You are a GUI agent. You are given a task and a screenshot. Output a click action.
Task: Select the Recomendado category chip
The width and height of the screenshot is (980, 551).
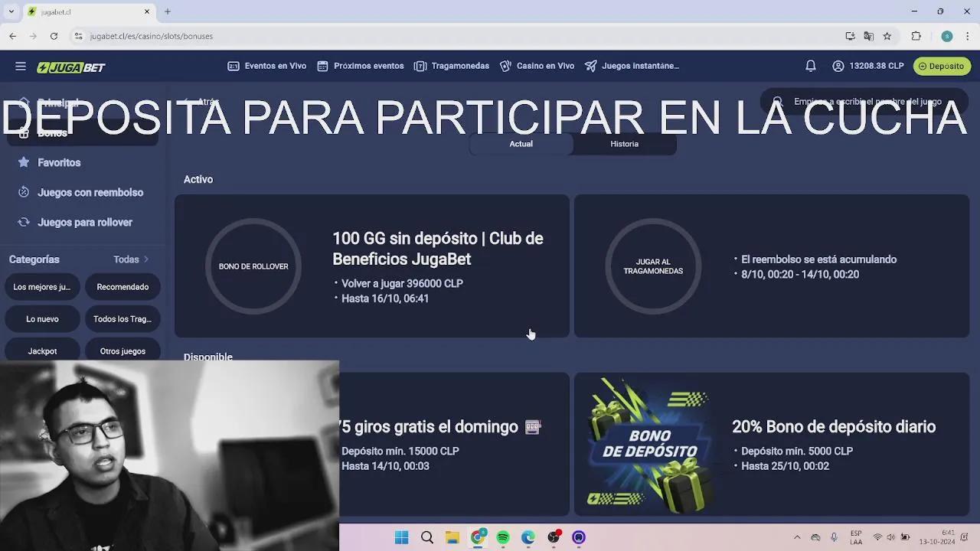coord(122,287)
